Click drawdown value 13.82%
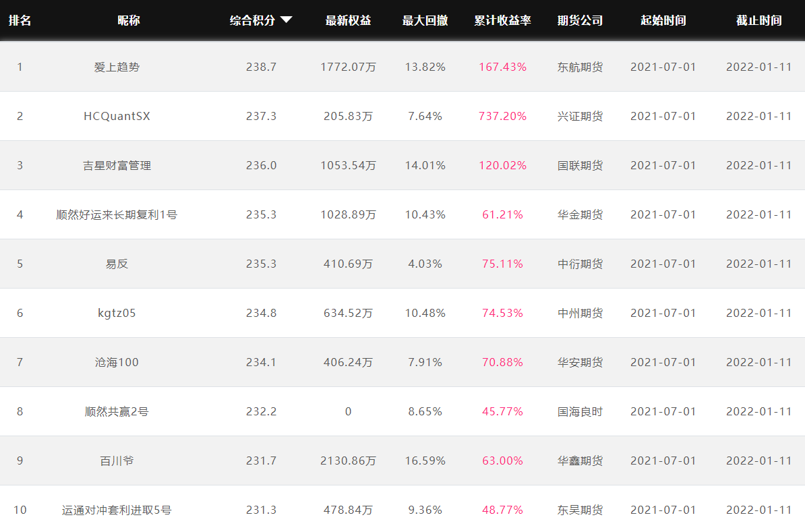This screenshot has width=805, height=532. (425, 67)
